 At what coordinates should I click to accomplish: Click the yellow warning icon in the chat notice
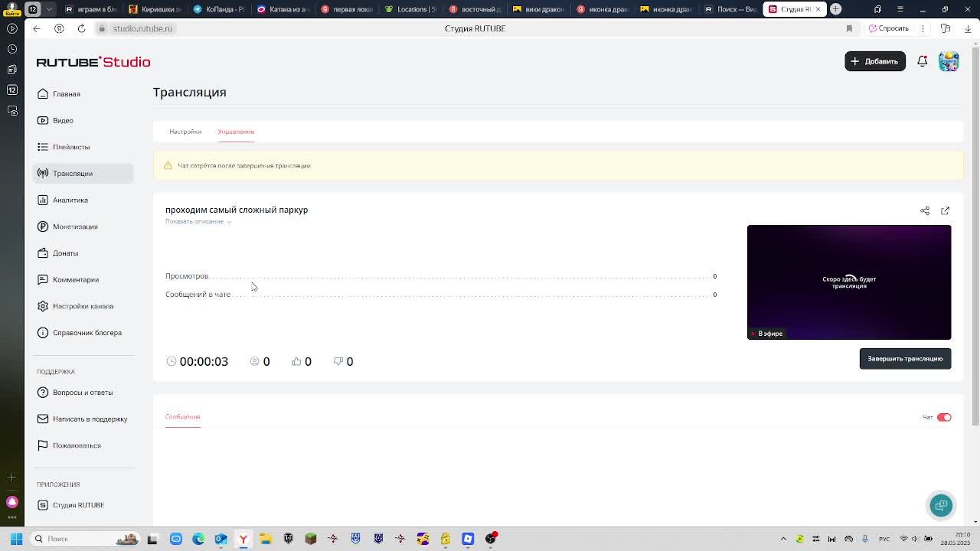coord(168,165)
